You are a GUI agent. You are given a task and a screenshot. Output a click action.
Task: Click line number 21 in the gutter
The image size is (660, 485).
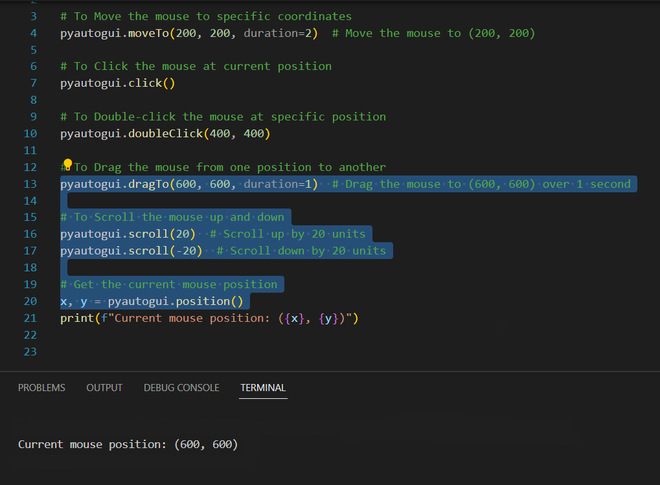pyautogui.click(x=30, y=318)
